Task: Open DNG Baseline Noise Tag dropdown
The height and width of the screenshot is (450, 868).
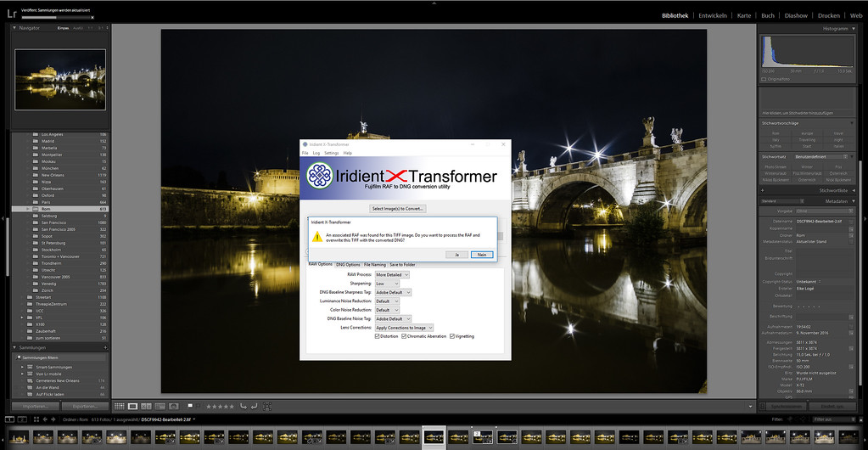Action: click(394, 318)
